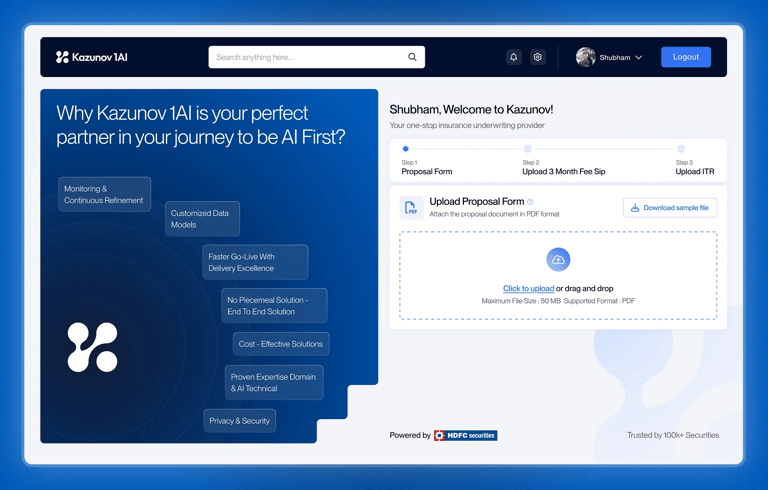Open settings gear icon in header
This screenshot has height=490, width=768.
[537, 57]
